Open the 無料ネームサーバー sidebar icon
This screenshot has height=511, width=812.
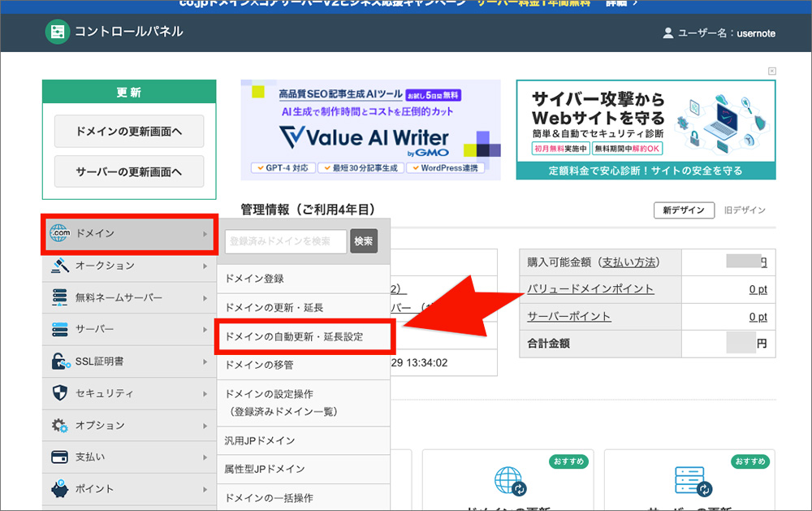click(58, 297)
